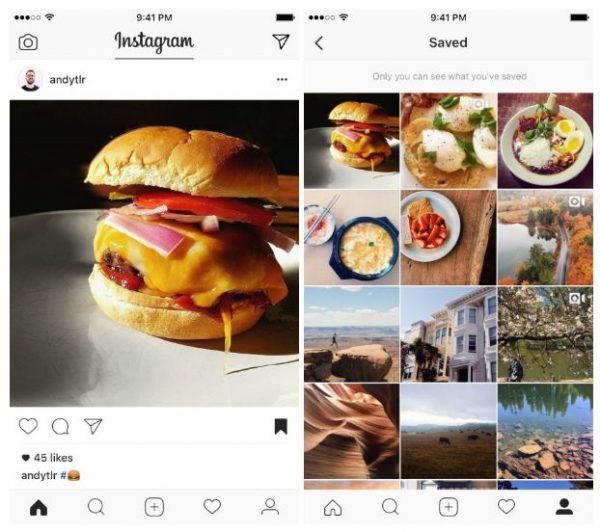Open direct messages paper plane in header

[x=280, y=41]
